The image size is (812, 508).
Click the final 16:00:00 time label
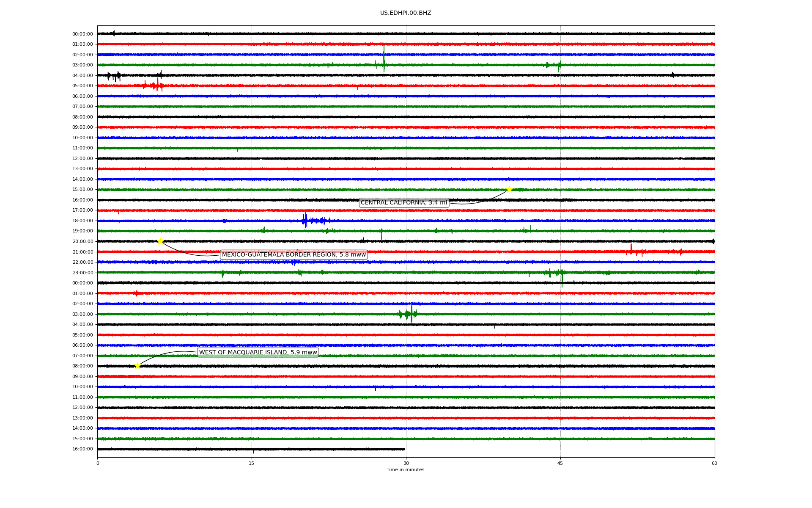(x=82, y=449)
